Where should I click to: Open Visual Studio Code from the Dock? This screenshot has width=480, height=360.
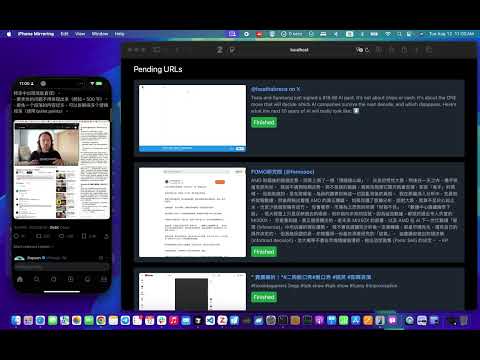coord(210,321)
